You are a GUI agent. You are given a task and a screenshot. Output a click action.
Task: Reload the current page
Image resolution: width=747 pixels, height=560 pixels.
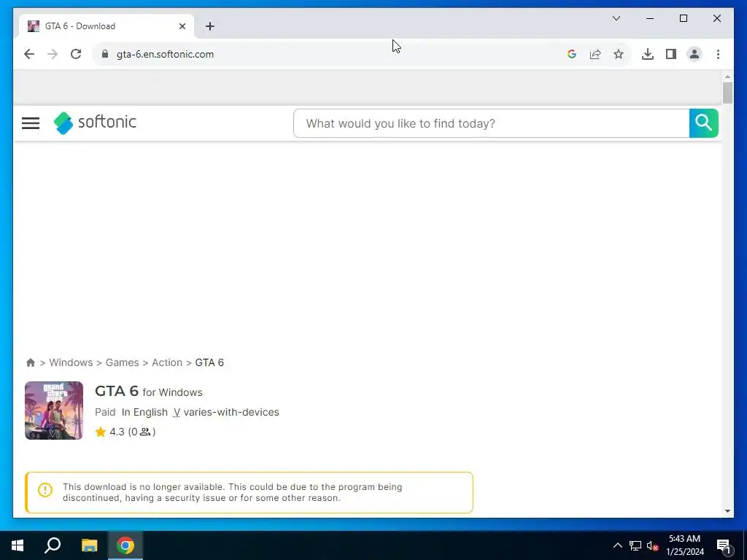76,54
